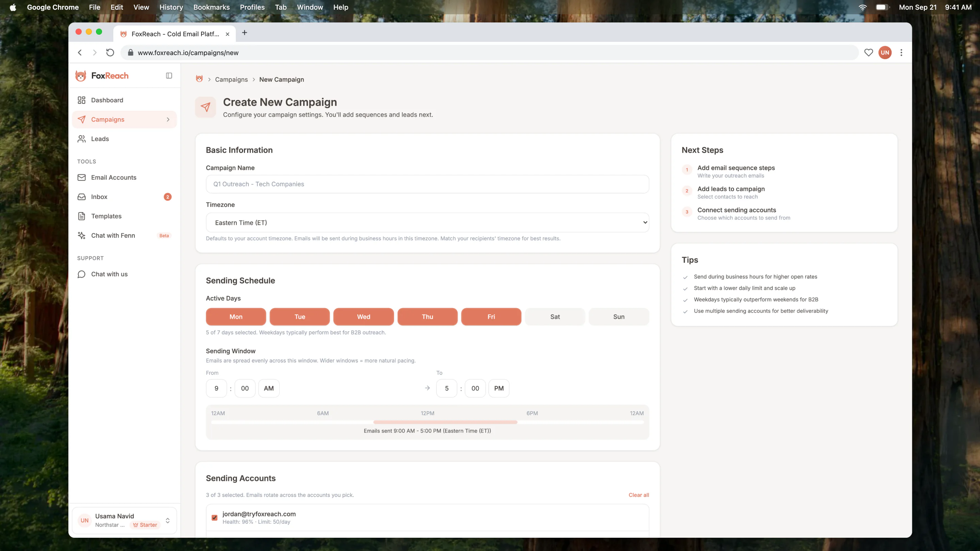The height and width of the screenshot is (551, 980).
Task: Click the Starter plan crown badge
Action: [x=145, y=525]
